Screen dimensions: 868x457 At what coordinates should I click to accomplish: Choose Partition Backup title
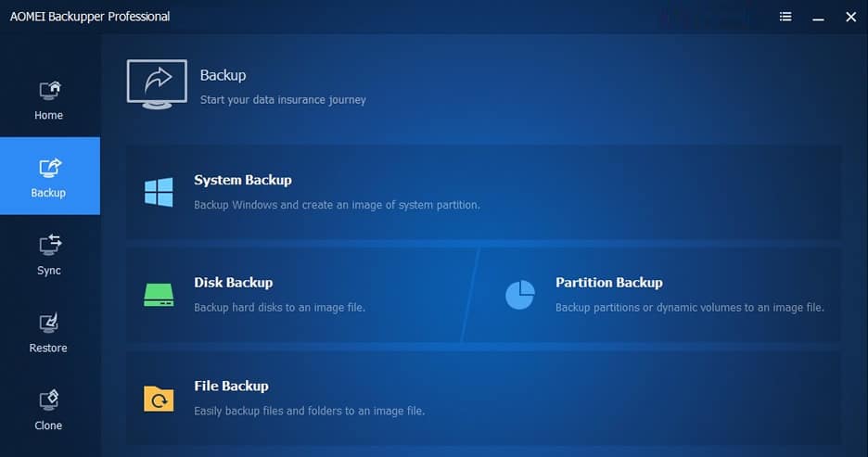[x=609, y=282]
